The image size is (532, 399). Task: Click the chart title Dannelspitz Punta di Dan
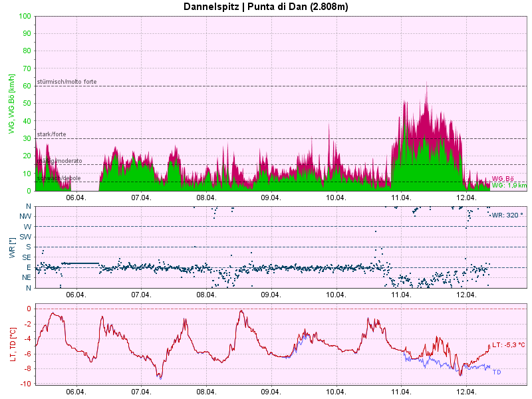pos(265,7)
